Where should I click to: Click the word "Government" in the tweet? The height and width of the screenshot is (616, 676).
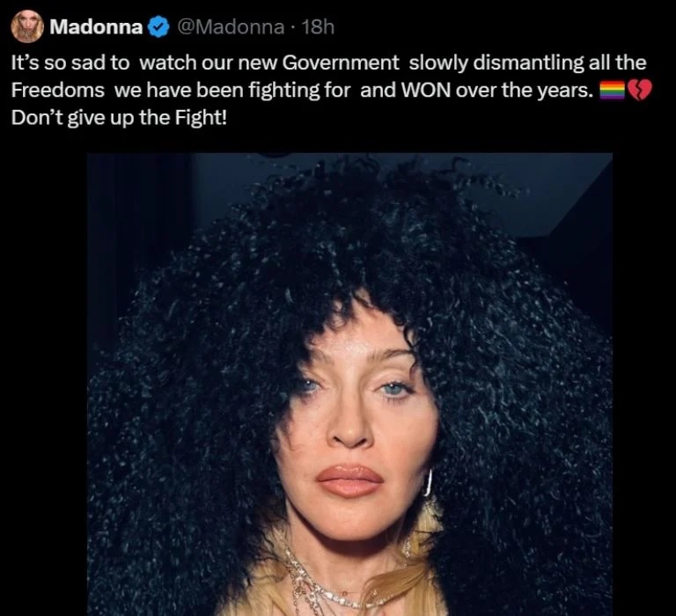click(x=340, y=63)
